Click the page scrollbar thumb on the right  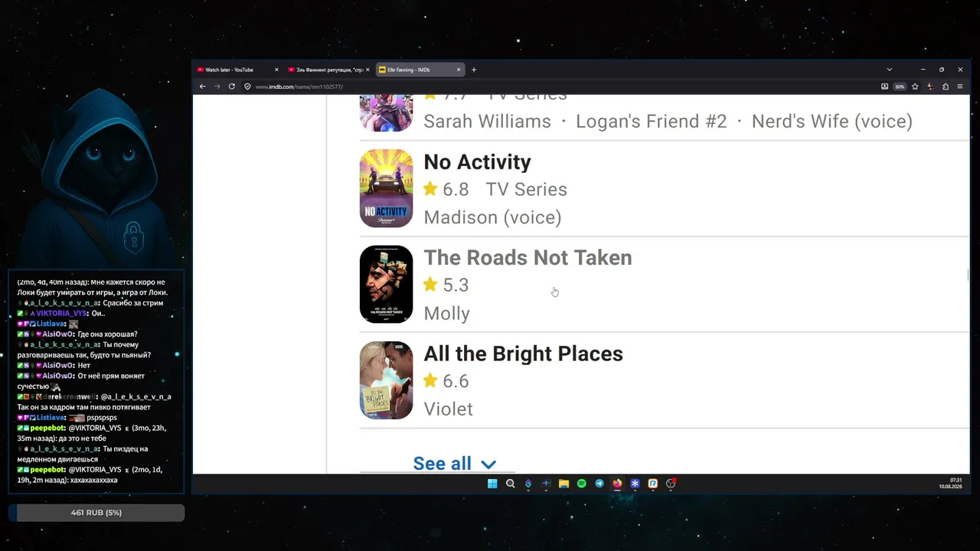(x=969, y=275)
